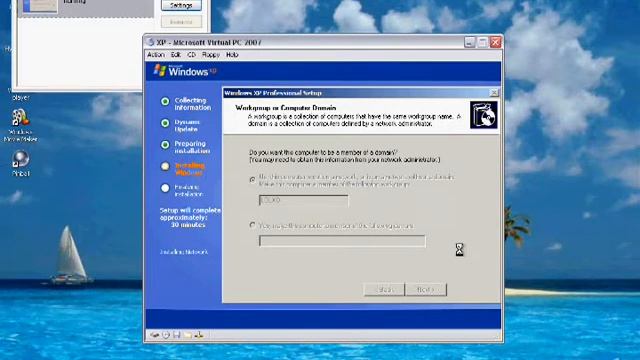Click the highlighted 'Installing Windows' step
640x360 pixels.
click(x=190, y=169)
